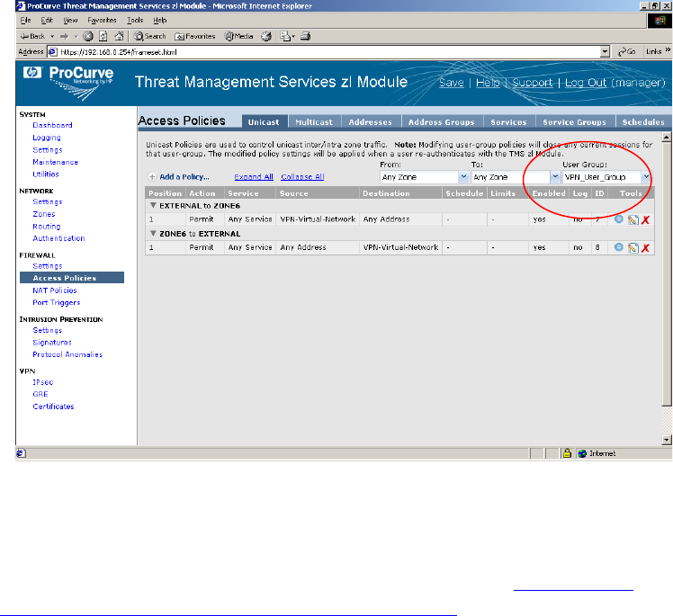Open the address bar history dropdown arrow
Viewport: 673px width, 616px height.
tap(606, 52)
